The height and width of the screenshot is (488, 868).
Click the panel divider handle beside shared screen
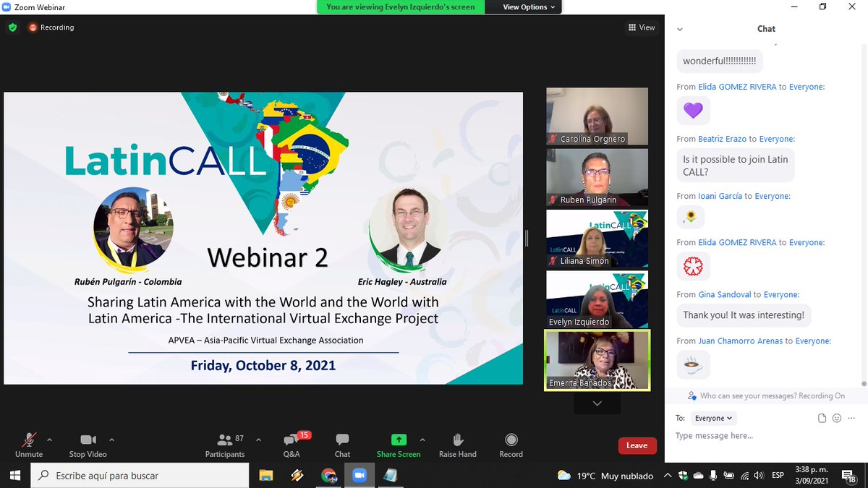[x=527, y=237]
